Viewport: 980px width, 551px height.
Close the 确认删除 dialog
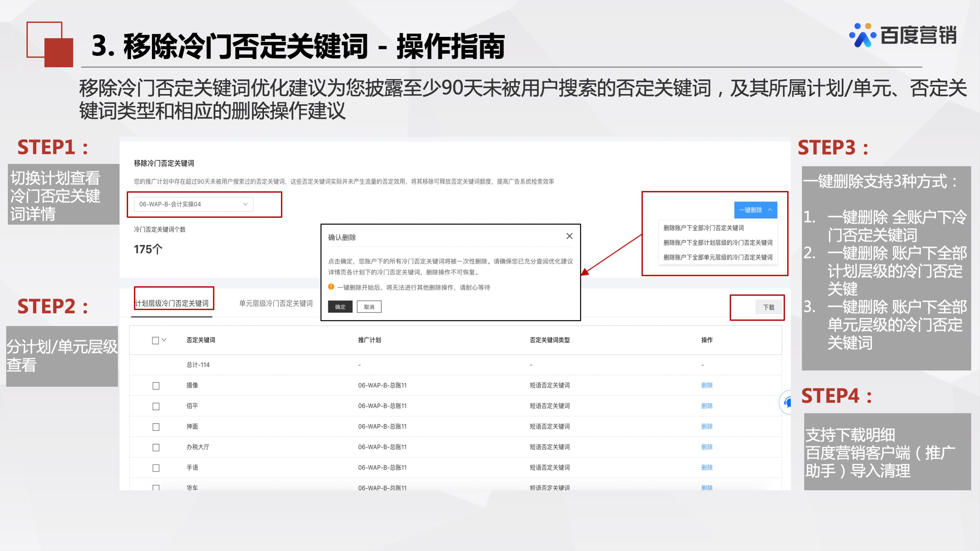point(569,236)
